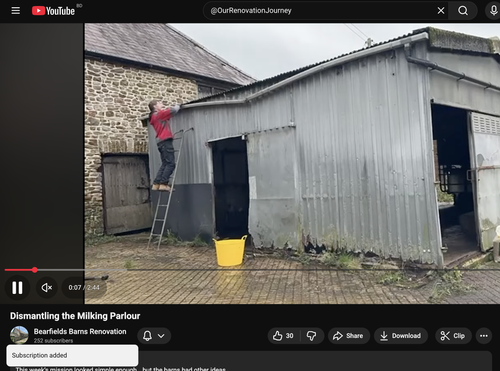The width and height of the screenshot is (500, 371).
Task: Open Bearfields Barns Renovation channel name
Action: (x=80, y=331)
